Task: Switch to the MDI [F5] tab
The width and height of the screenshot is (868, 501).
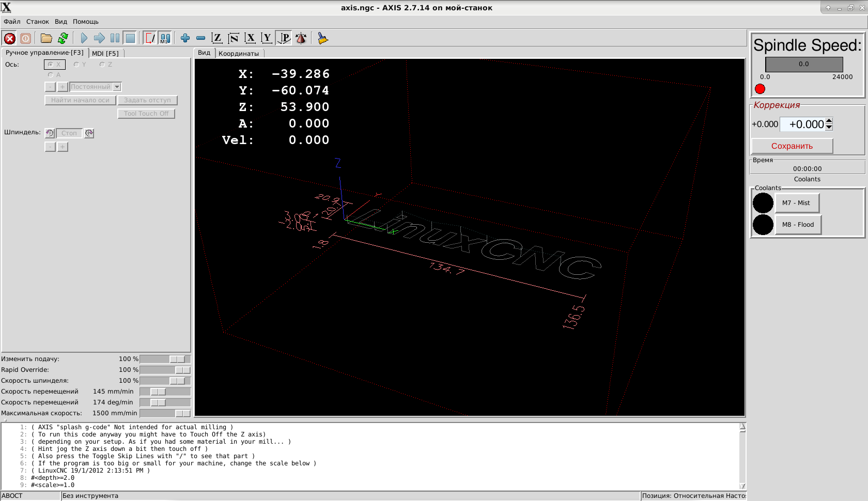Action: click(x=106, y=53)
